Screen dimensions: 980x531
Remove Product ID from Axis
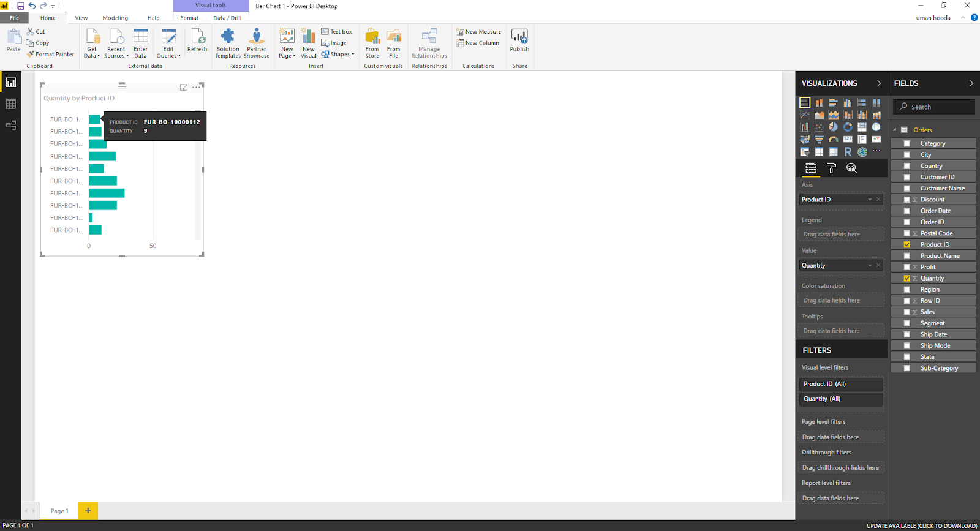878,200
